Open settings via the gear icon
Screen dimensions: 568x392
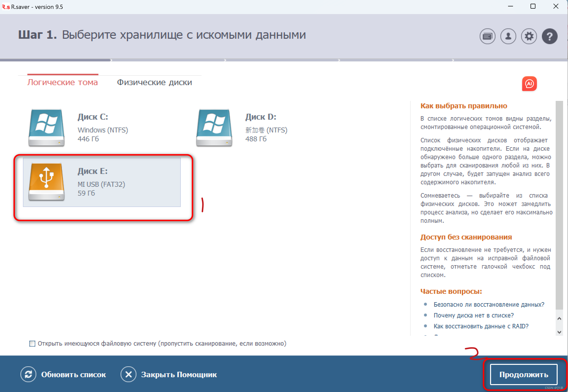(x=529, y=37)
